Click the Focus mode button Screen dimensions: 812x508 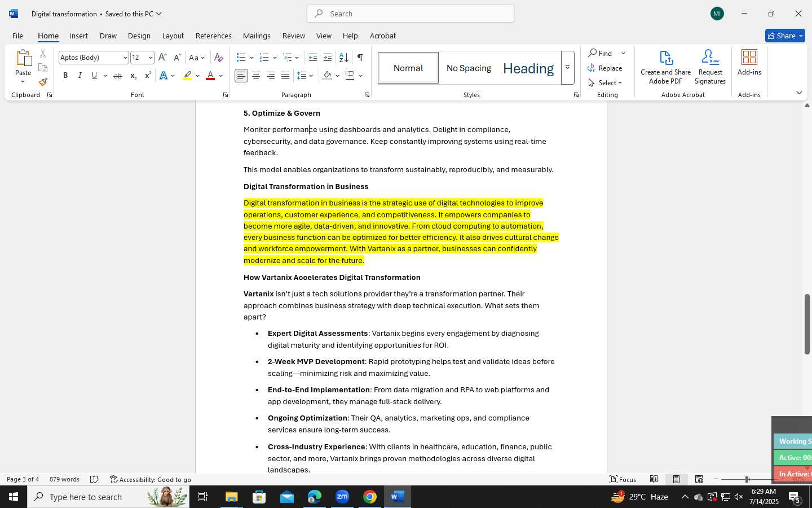[x=623, y=479]
